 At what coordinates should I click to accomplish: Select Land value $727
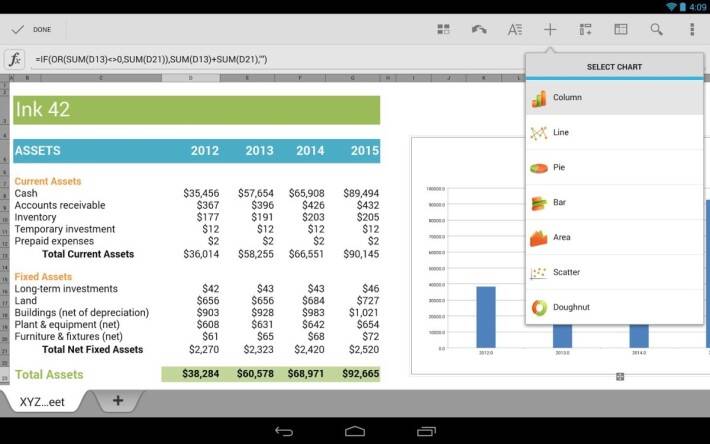click(x=368, y=301)
